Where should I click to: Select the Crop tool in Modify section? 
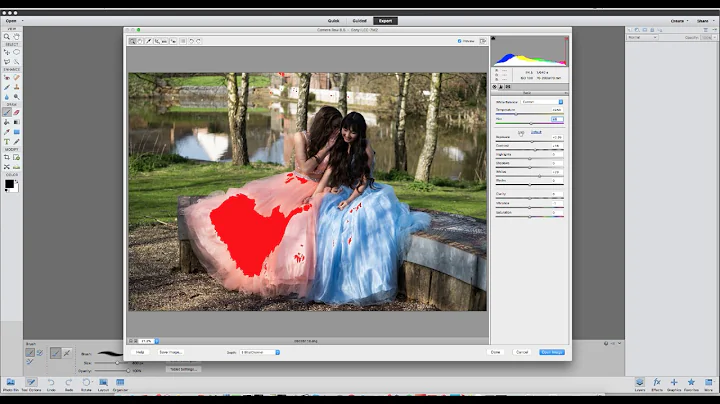coord(7,157)
